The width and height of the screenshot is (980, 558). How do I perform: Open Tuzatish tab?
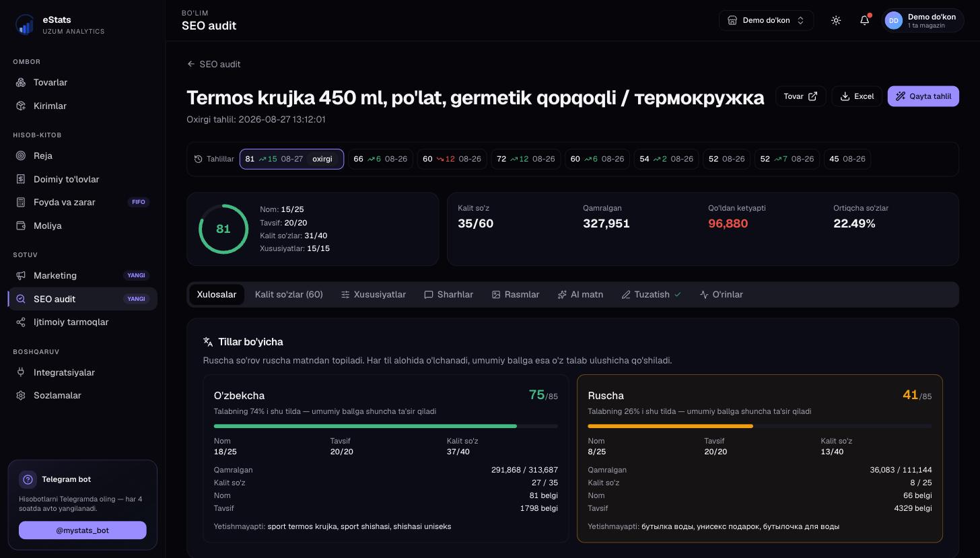(651, 294)
